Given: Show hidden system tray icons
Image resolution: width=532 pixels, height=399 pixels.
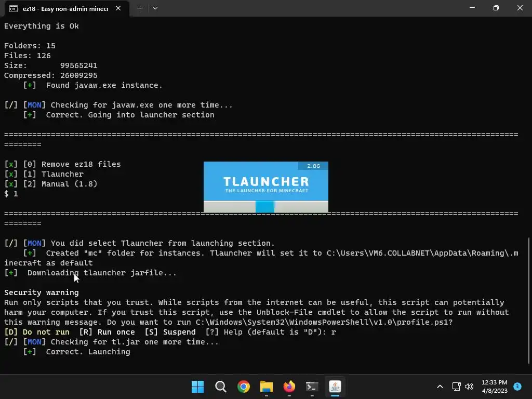Looking at the screenshot, I should [x=440, y=387].
